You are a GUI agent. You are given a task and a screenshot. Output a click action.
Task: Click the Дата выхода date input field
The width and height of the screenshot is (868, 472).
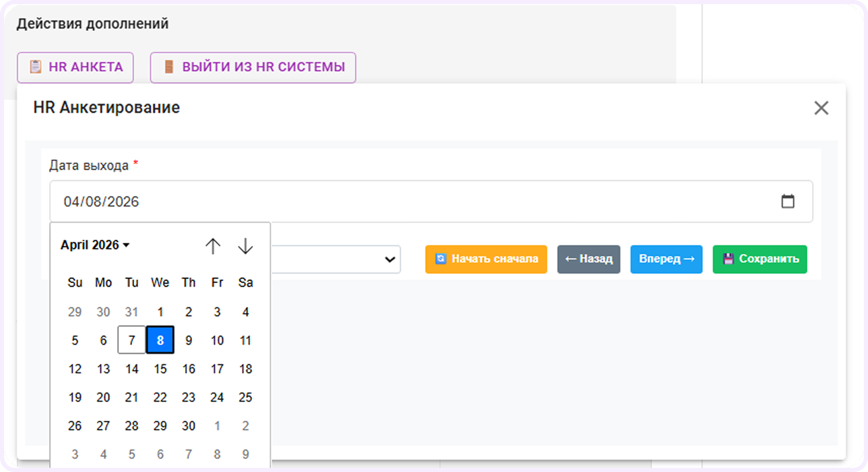(x=431, y=202)
